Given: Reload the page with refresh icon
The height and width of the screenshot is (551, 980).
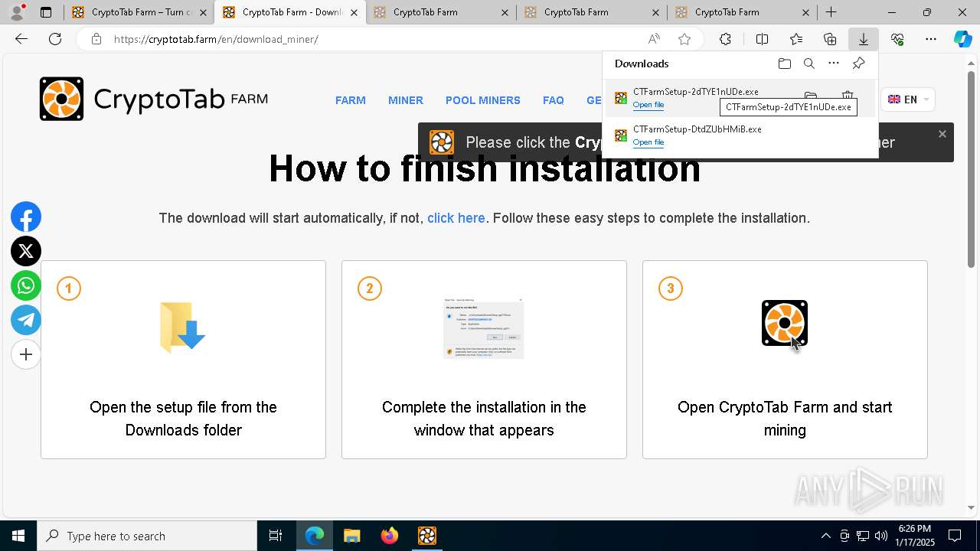Looking at the screenshot, I should coord(55,39).
